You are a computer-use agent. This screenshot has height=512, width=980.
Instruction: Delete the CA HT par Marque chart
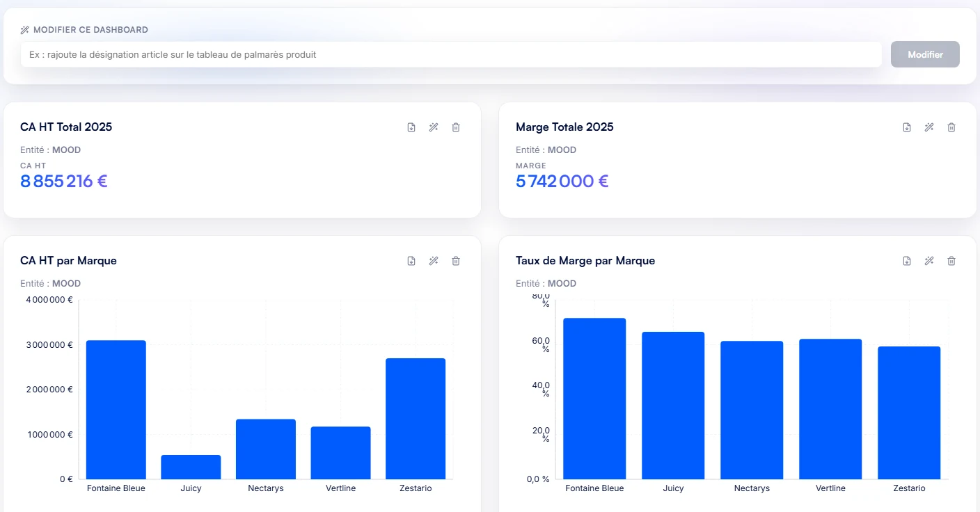click(456, 261)
